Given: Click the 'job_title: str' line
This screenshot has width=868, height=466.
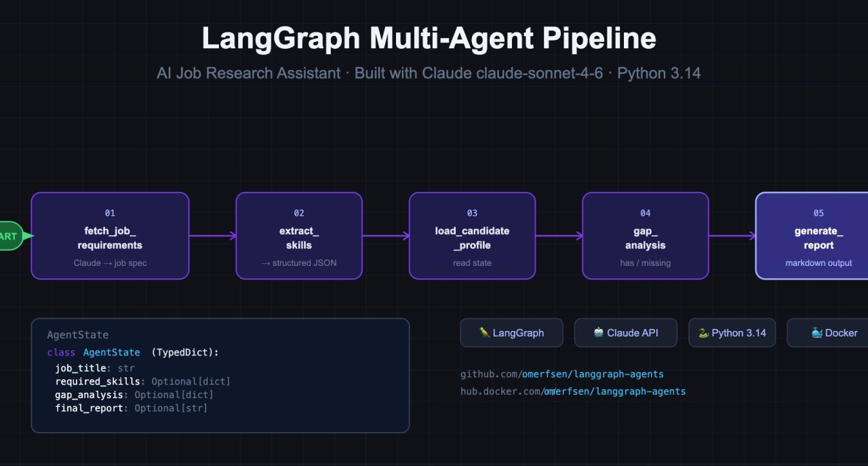Looking at the screenshot, I should 95,368.
